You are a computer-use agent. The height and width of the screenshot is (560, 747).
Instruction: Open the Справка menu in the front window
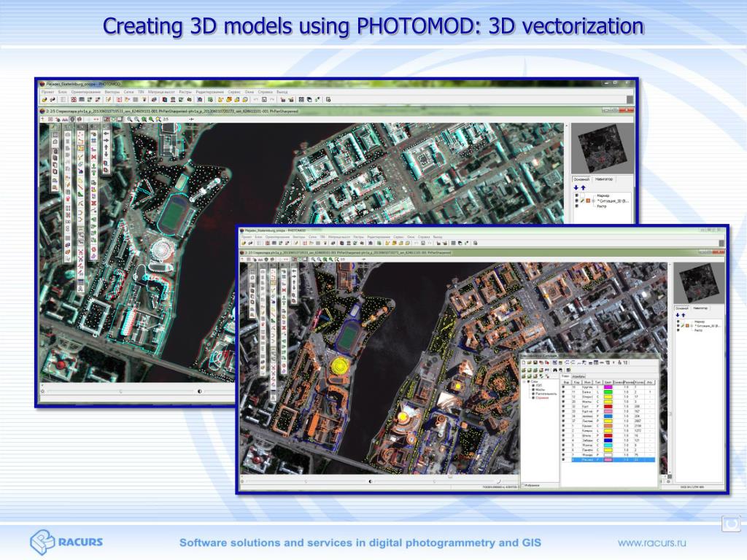[424, 237]
